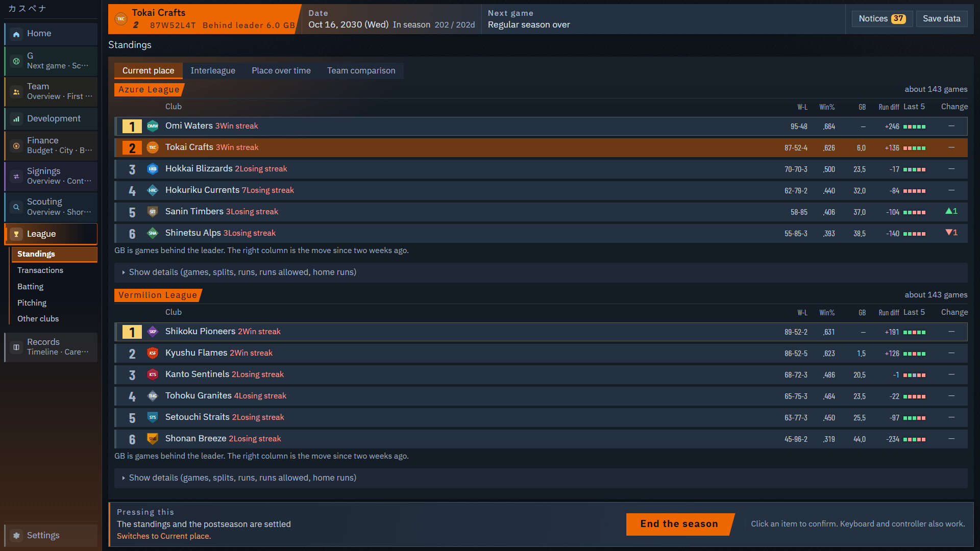Screen dimensions: 980x551
Task: Click the Save data button
Action: pos(941,19)
